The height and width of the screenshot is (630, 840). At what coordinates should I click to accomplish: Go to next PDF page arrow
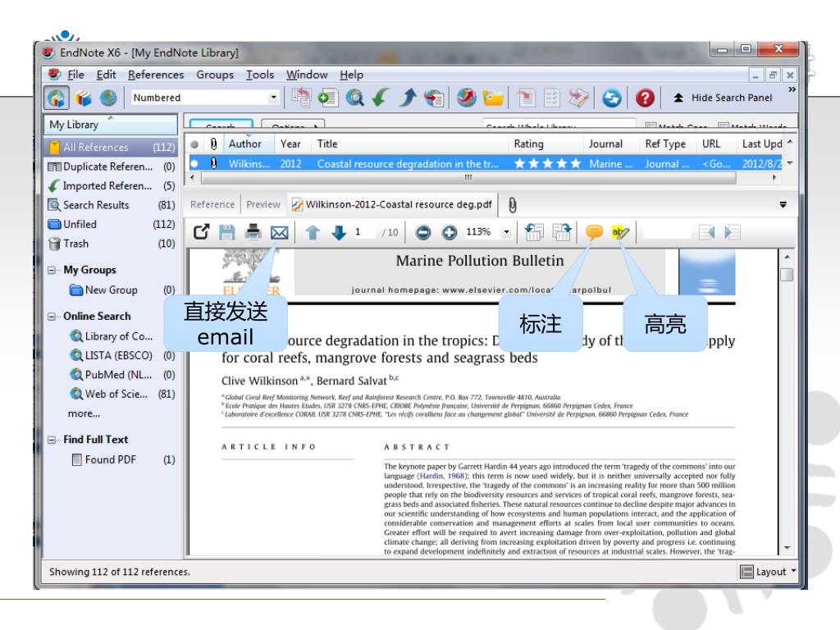339,232
